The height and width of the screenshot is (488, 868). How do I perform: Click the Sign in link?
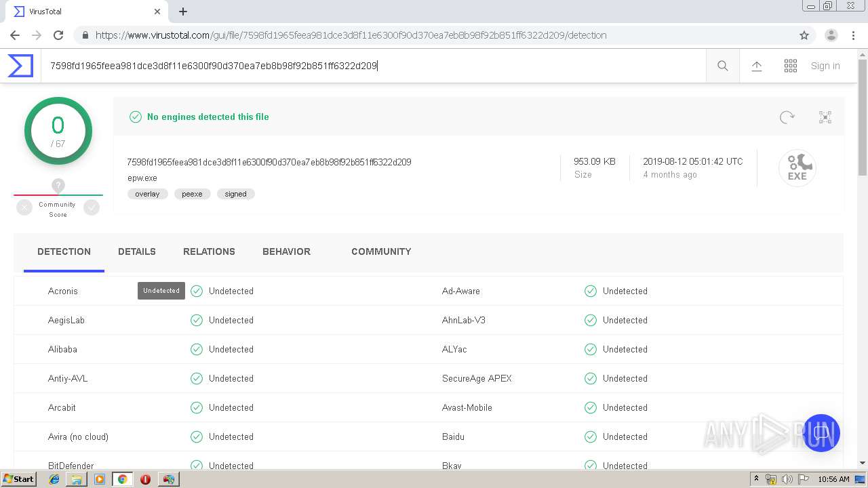click(825, 66)
